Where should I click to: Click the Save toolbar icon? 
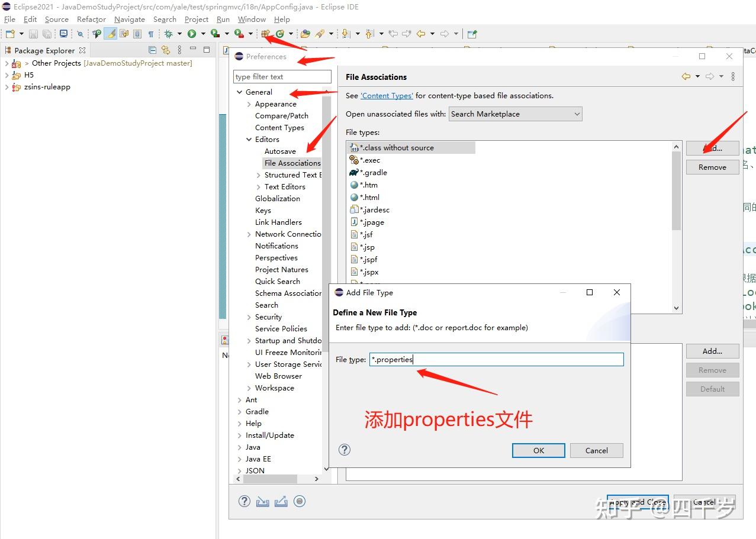tap(34, 34)
